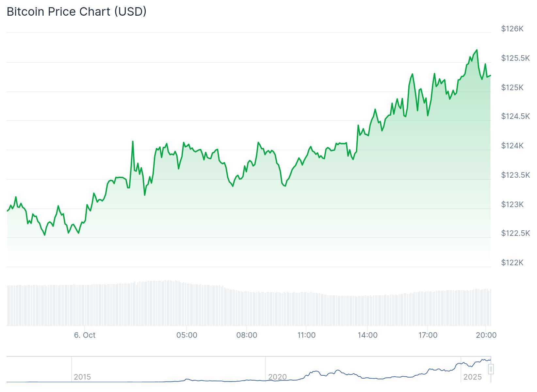This screenshot has width=537, height=392.
Task: Jump to 2015 in the navigator timeline
Action: click(82, 377)
